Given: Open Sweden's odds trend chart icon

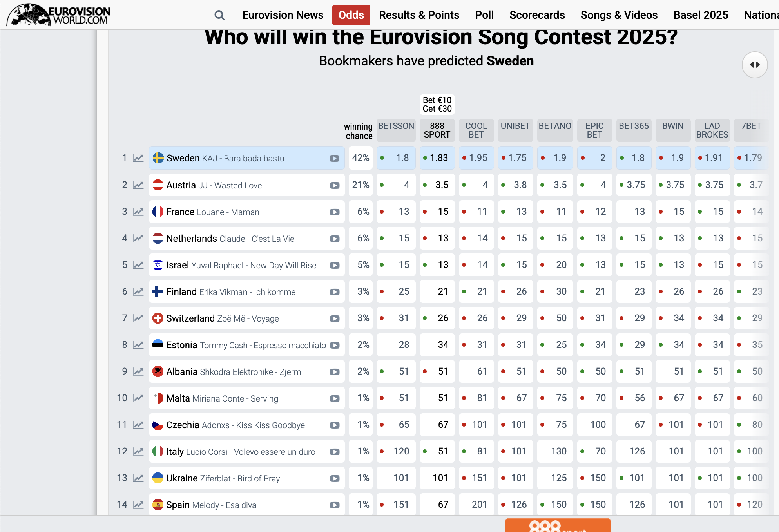Looking at the screenshot, I should tap(138, 158).
